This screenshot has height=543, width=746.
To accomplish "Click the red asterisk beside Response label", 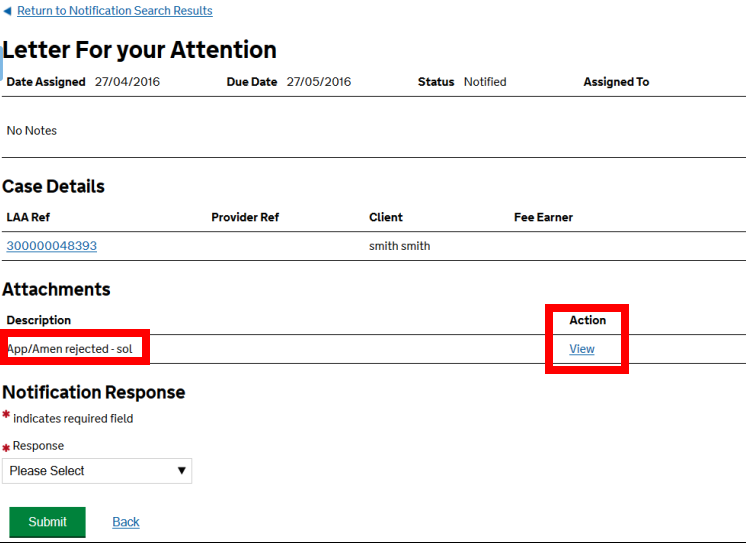I will pos(6,449).
